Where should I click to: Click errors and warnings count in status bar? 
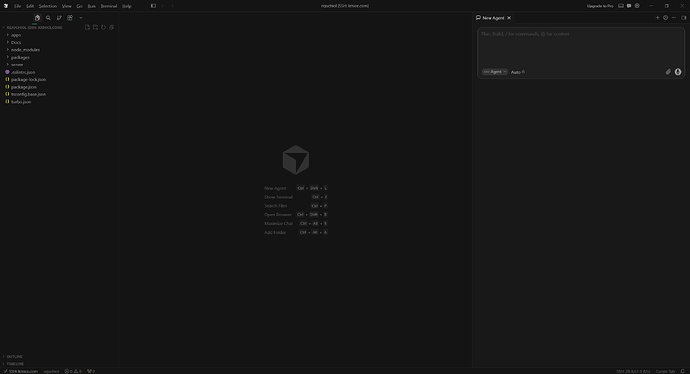tap(73, 371)
